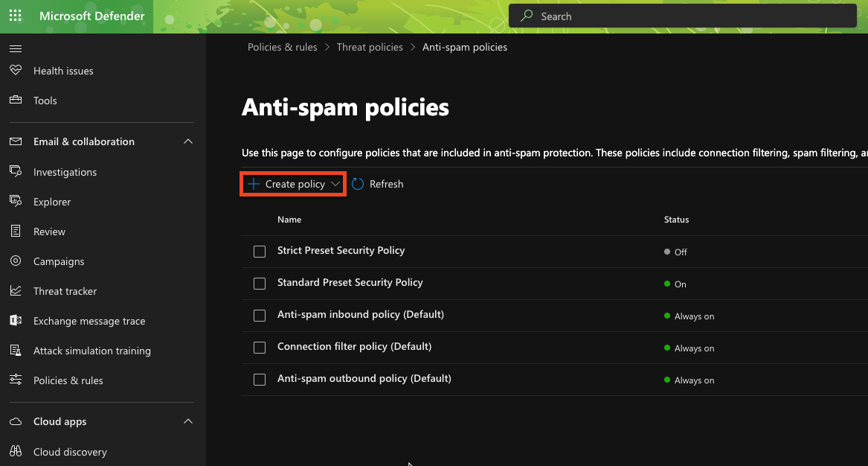This screenshot has width=868, height=466.
Task: Toggle the collapsed sidebar hamburger menu
Action: click(x=16, y=48)
